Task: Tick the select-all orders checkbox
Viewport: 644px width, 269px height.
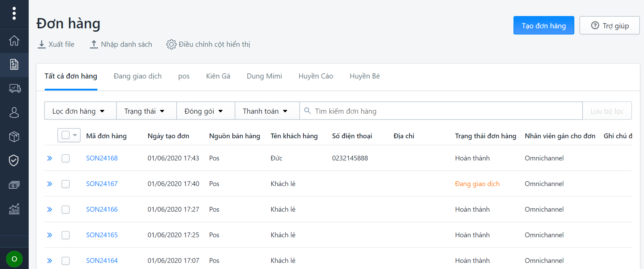Action: 66,135
